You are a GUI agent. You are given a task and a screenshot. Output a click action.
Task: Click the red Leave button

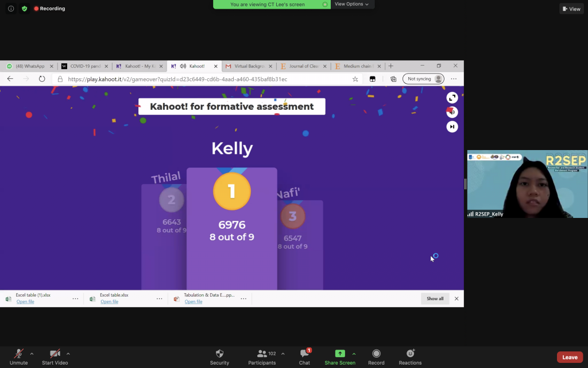coord(570,357)
